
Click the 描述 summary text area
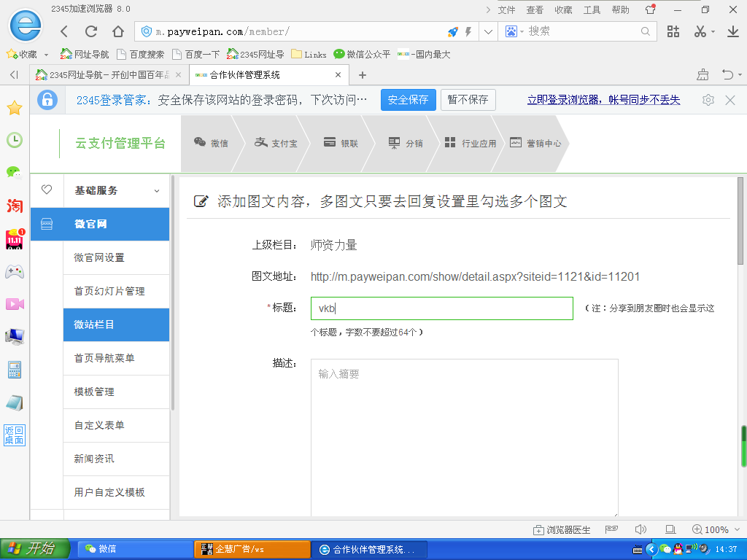point(465,437)
